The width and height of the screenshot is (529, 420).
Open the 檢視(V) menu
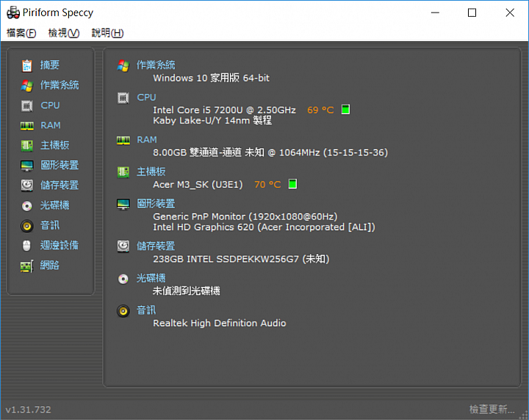(64, 33)
